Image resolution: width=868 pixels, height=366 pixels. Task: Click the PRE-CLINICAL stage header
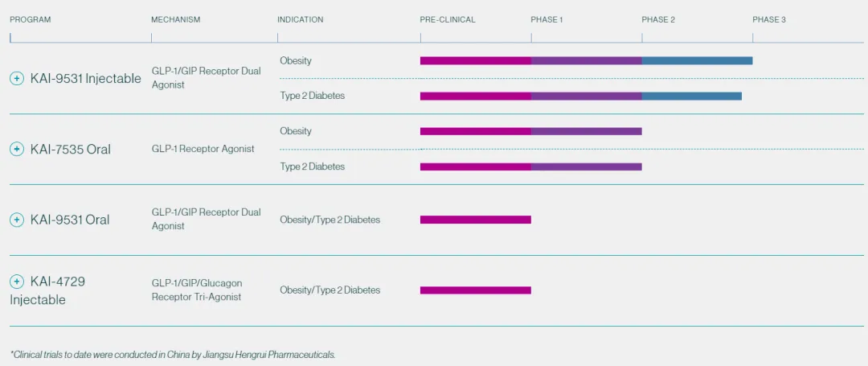pos(448,19)
